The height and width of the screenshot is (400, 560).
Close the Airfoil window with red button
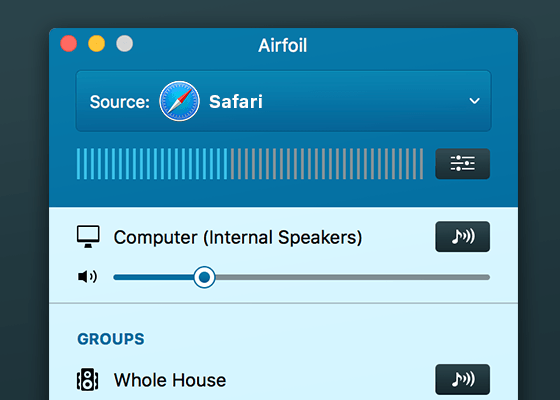[69, 44]
